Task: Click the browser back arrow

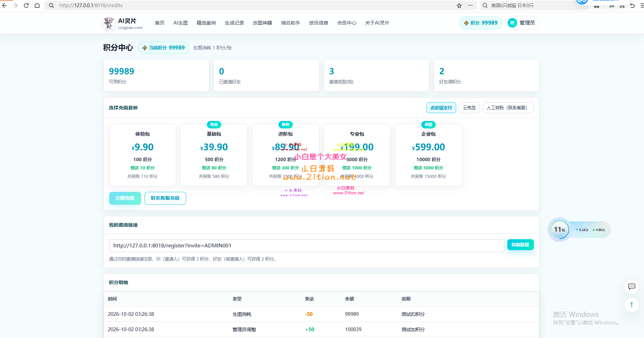Action: click(x=4, y=5)
